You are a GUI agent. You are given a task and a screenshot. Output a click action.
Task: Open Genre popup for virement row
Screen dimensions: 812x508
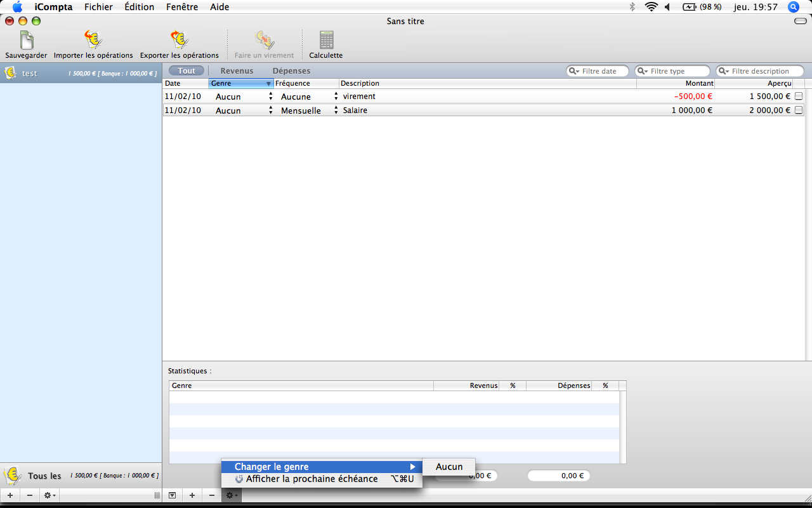[242, 97]
